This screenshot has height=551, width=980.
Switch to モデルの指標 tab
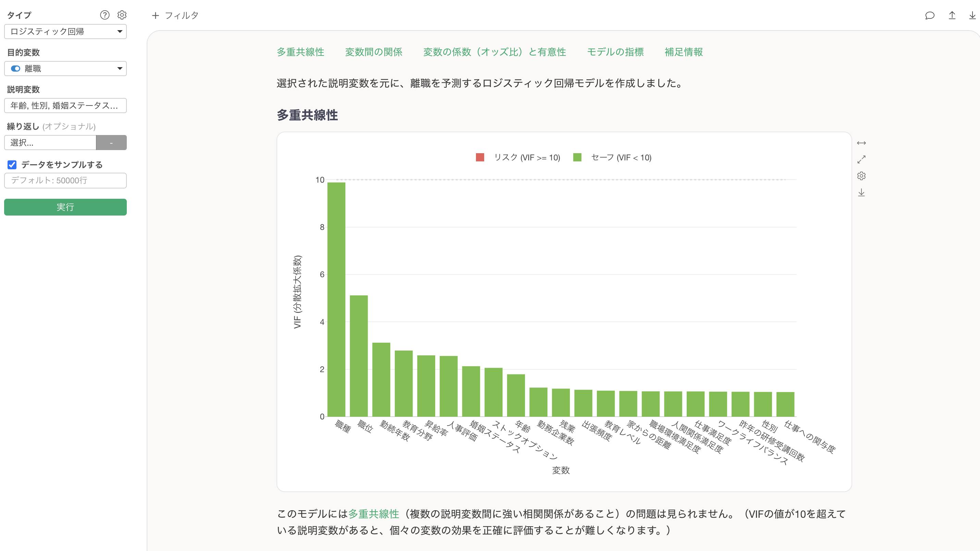tap(615, 52)
